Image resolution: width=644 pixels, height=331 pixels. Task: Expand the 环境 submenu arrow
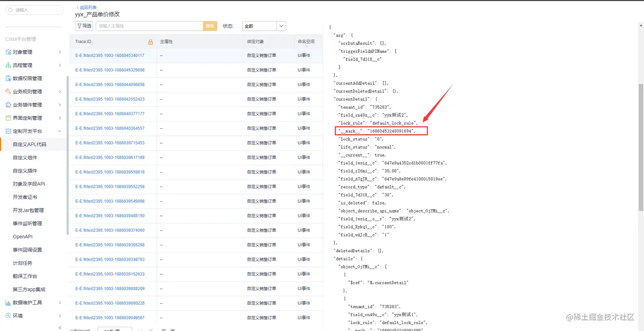(60, 316)
